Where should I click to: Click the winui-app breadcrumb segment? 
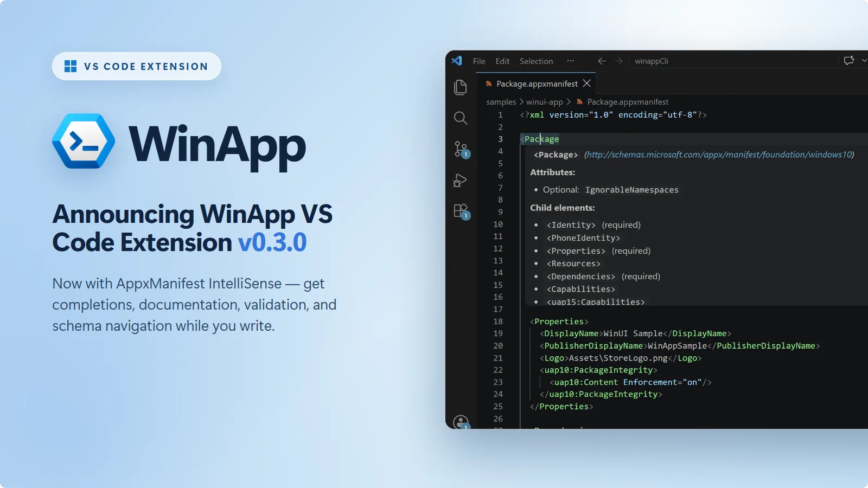(x=545, y=102)
